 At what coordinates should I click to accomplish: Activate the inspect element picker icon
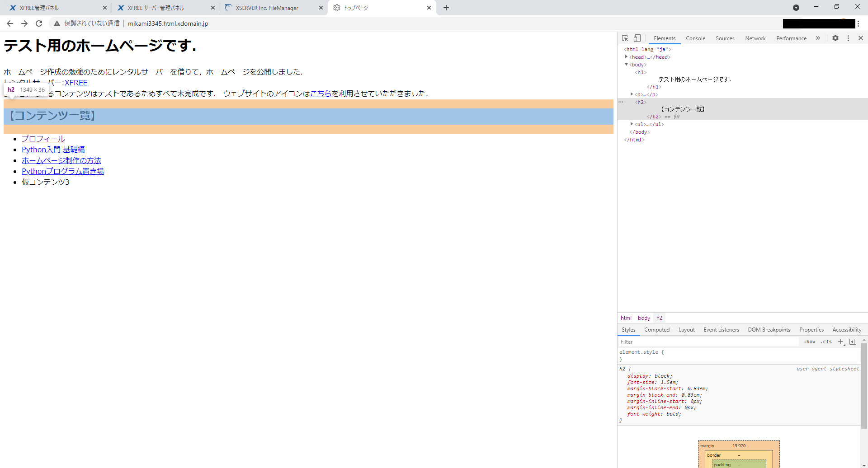(x=625, y=38)
